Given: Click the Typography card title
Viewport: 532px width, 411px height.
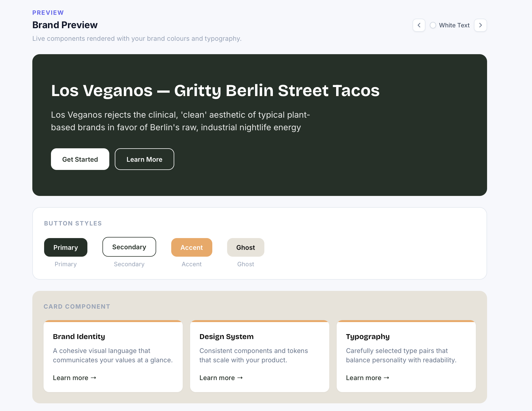Looking at the screenshot, I should tap(368, 337).
